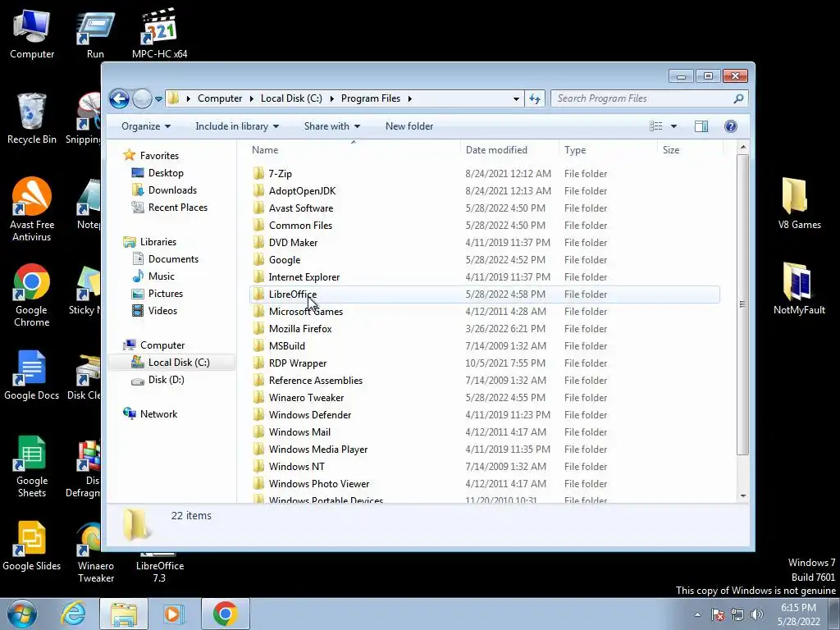Select the 7-Zip folder icon
This screenshot has height=630, width=840.
click(258, 174)
